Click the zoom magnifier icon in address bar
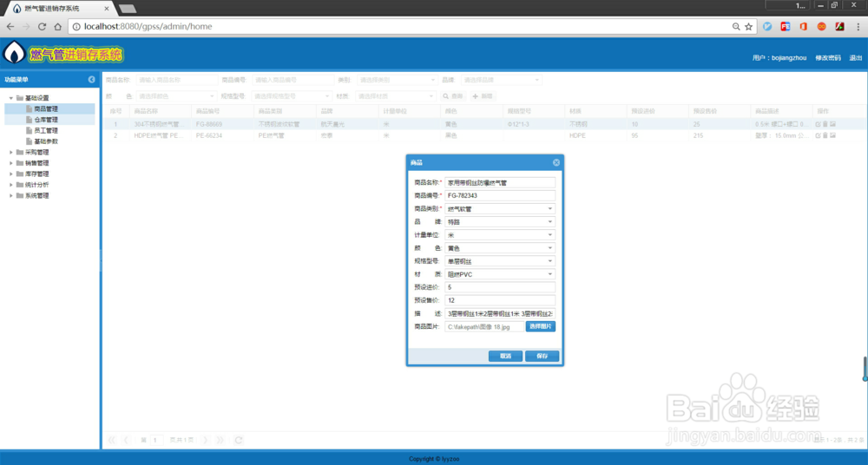This screenshot has height=465, width=868. coord(736,27)
